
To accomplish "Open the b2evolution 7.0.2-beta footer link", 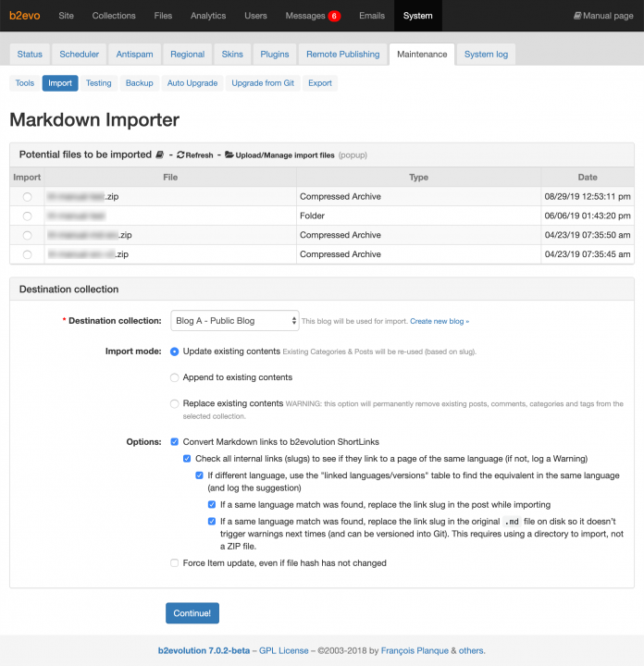I will tap(204, 650).
